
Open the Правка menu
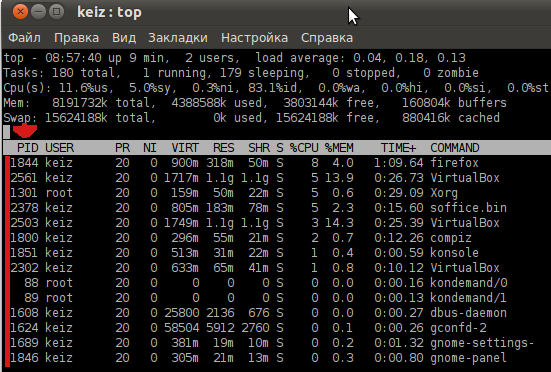click(x=76, y=38)
